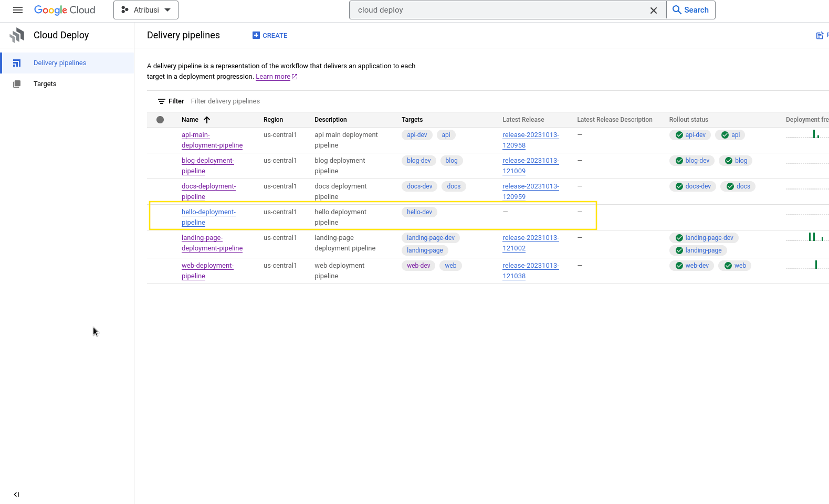This screenshot has height=504, width=829.
Task: Click landing-page deployment frequency chart
Action: point(807,237)
